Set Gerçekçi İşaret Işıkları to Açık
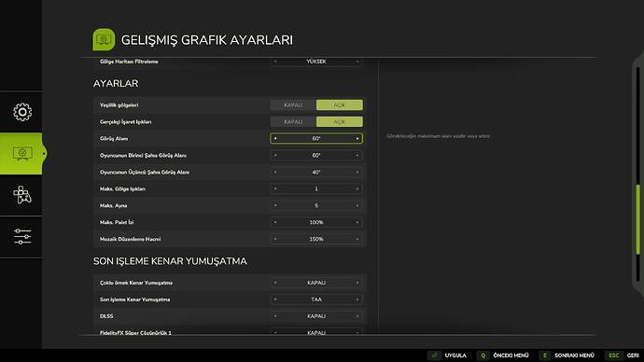 click(339, 122)
